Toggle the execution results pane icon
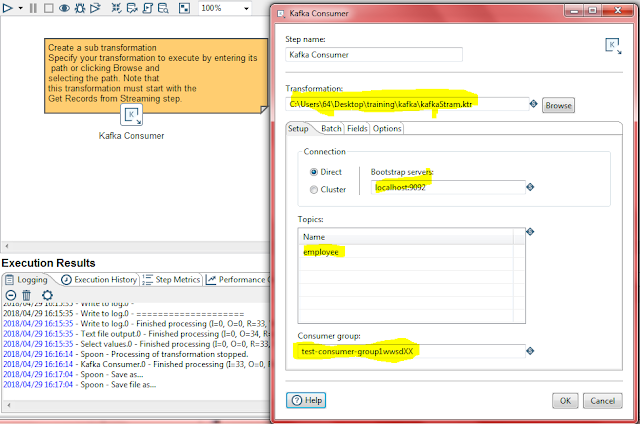 pyautogui.click(x=184, y=8)
